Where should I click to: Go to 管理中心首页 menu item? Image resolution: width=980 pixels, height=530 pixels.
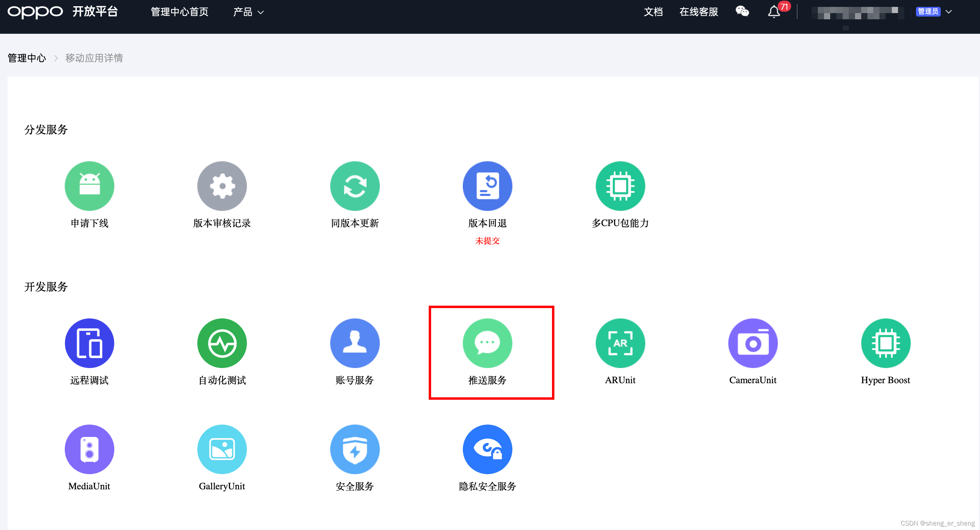pyautogui.click(x=179, y=12)
